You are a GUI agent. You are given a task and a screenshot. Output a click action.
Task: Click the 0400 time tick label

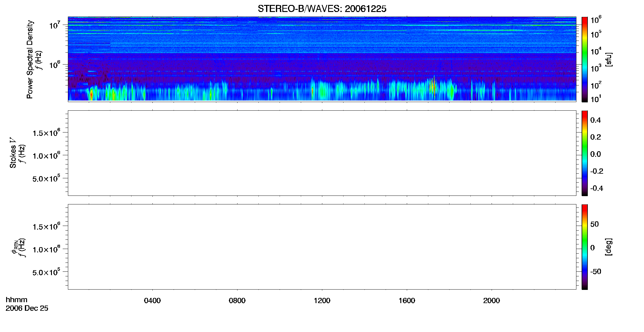[x=152, y=301]
